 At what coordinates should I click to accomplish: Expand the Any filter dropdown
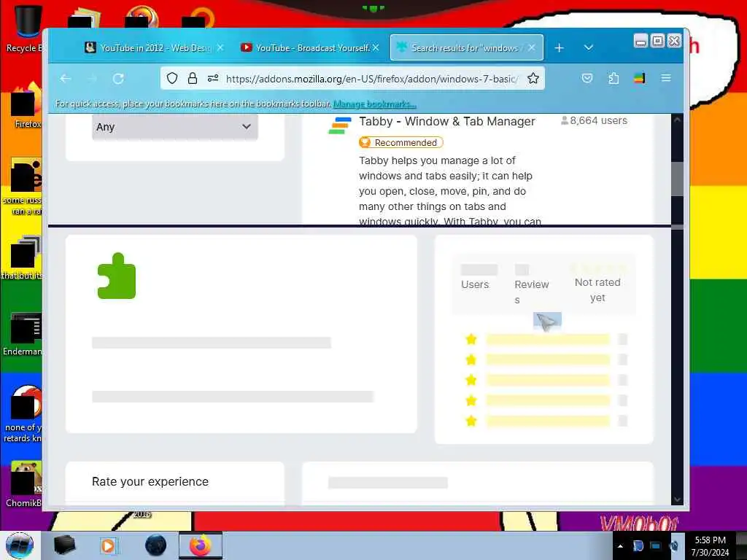point(175,127)
